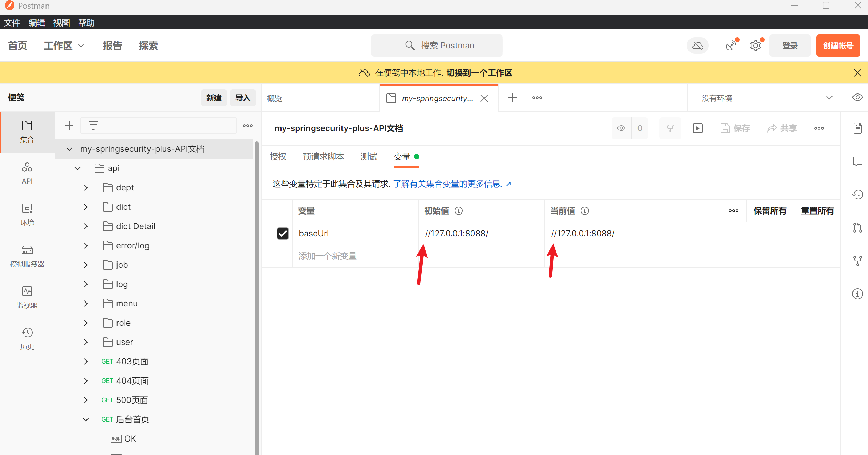Click the run collection play icon
This screenshot has height=455, width=868.
(697, 128)
